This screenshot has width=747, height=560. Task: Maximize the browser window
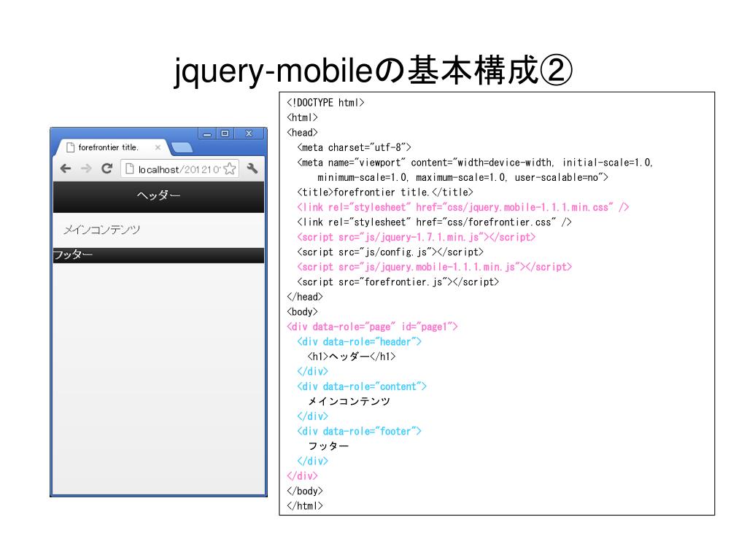(x=225, y=134)
